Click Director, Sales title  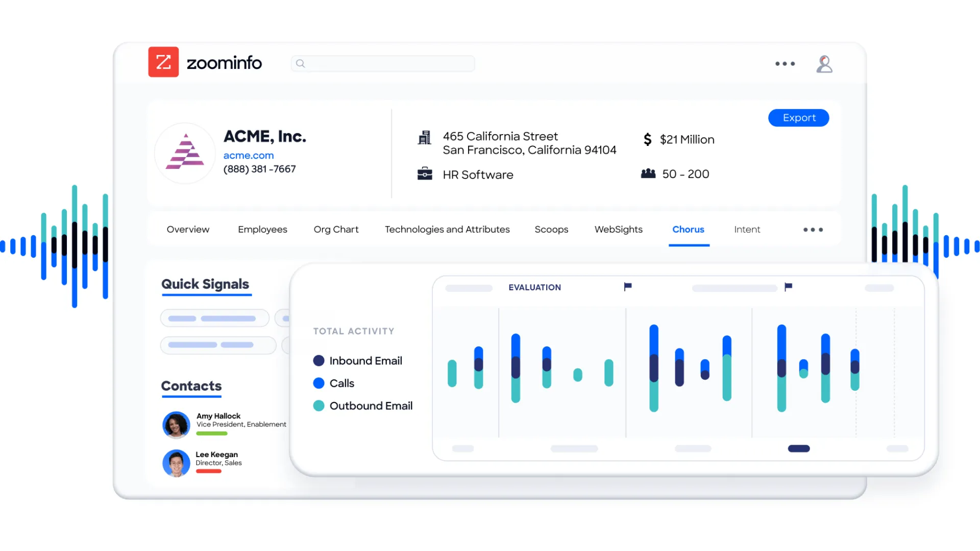218,463
